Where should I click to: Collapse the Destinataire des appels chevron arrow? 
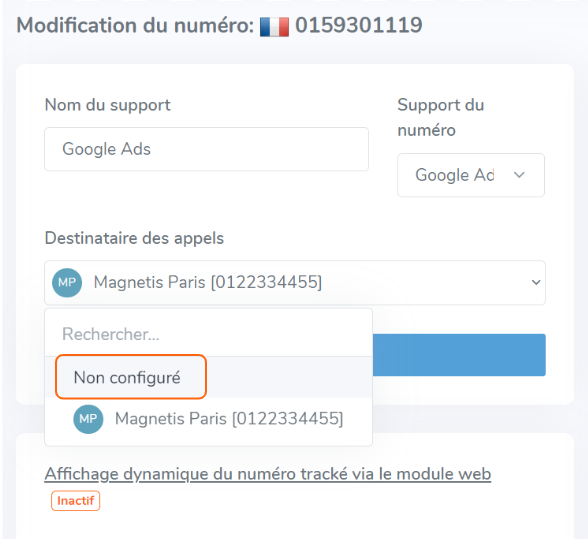coord(536,282)
